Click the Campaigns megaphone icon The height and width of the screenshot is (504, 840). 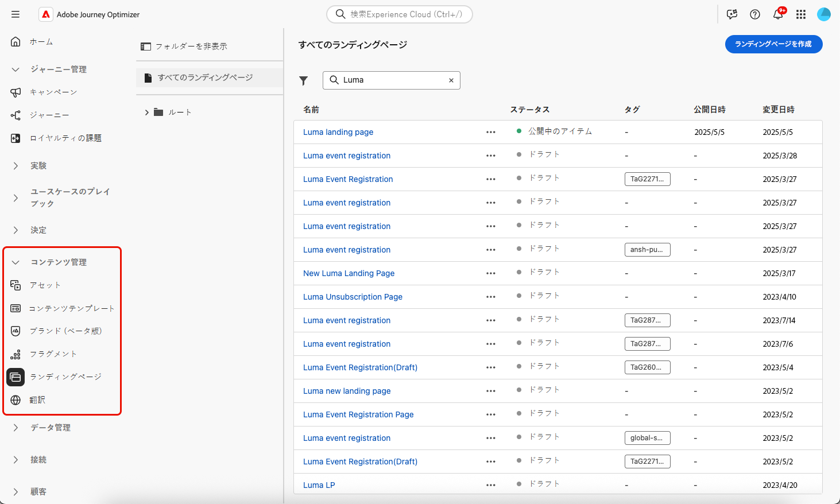point(16,92)
